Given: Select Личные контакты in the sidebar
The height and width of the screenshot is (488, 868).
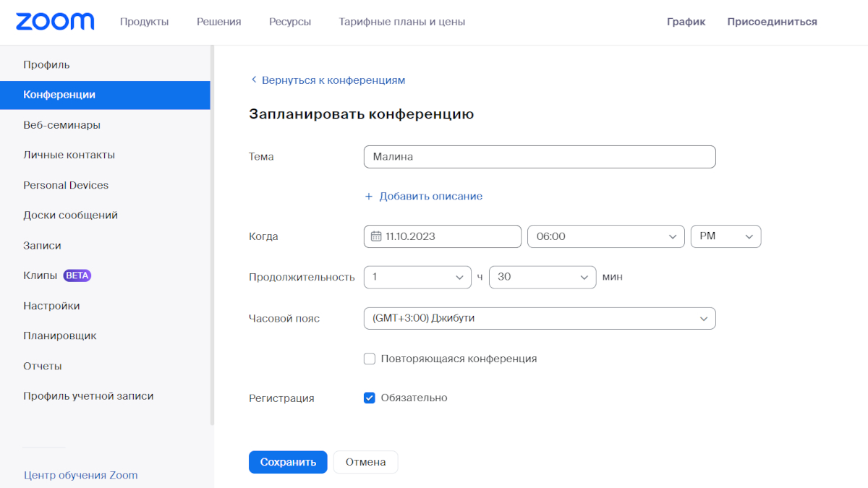Looking at the screenshot, I should (69, 155).
